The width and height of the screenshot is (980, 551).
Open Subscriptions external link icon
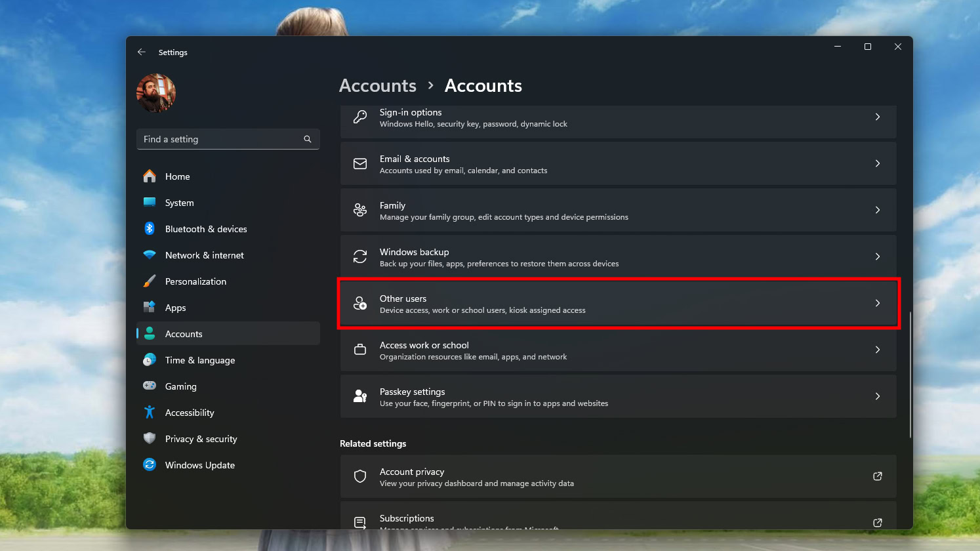coord(878,522)
